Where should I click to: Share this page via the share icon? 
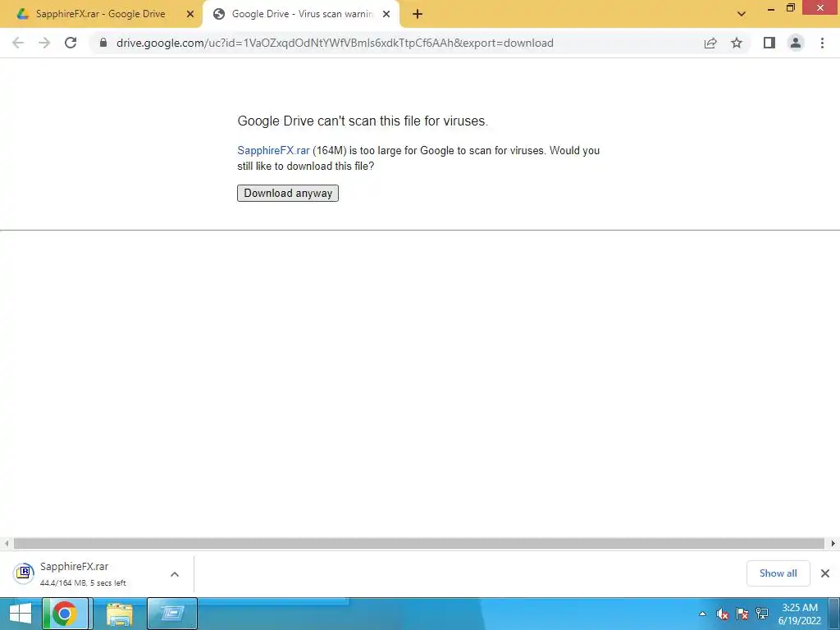(x=710, y=43)
